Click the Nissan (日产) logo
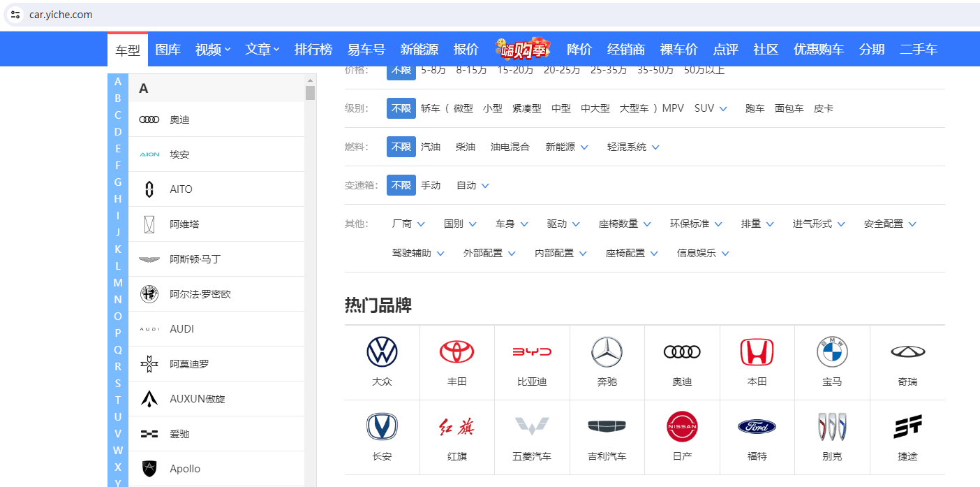This screenshot has height=487, width=980. 682,426
